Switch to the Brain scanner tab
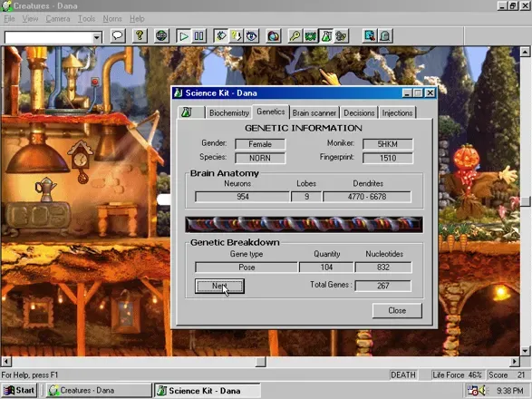 314,112
